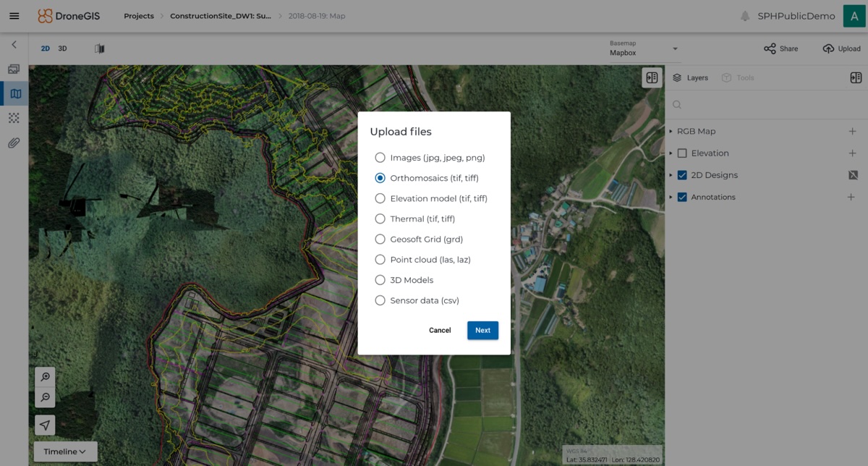Image resolution: width=868 pixels, height=466 pixels.
Task: Click Next in Upload files dialog
Action: (482, 330)
